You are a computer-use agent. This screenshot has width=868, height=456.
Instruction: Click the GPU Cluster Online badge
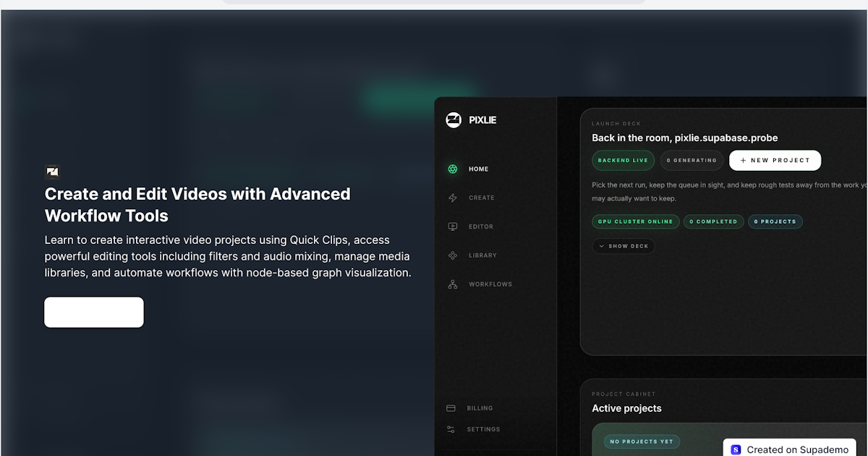click(636, 221)
